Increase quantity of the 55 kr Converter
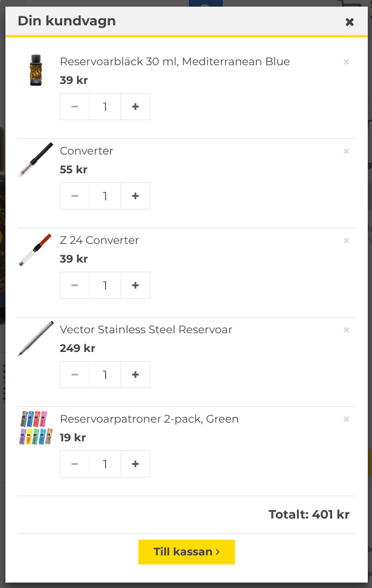The image size is (372, 588). pos(135,196)
